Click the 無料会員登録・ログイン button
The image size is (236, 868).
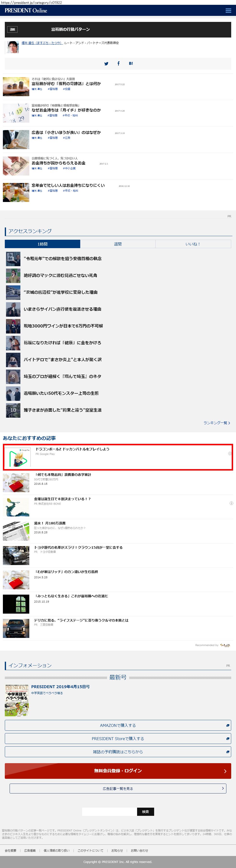[x=118, y=771]
